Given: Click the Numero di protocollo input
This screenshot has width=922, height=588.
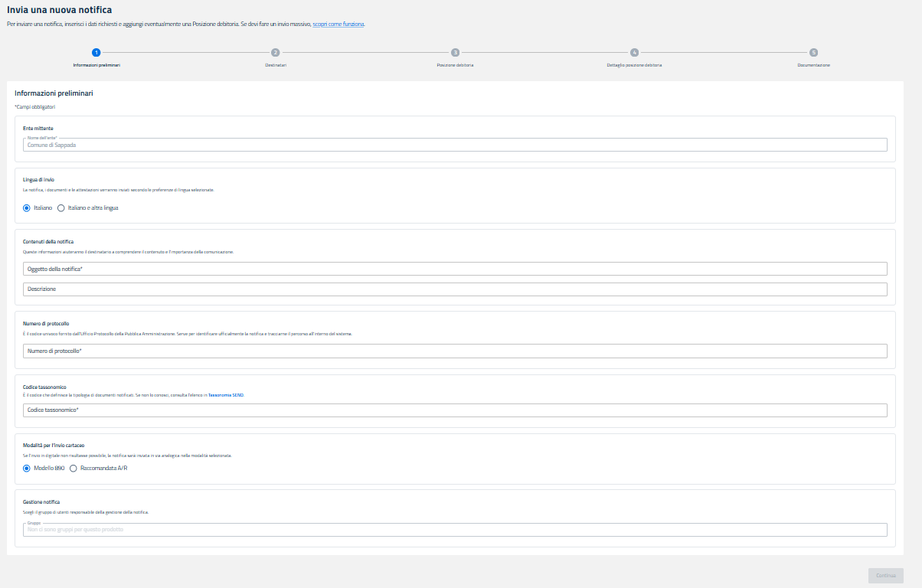Looking at the screenshot, I should (x=455, y=351).
